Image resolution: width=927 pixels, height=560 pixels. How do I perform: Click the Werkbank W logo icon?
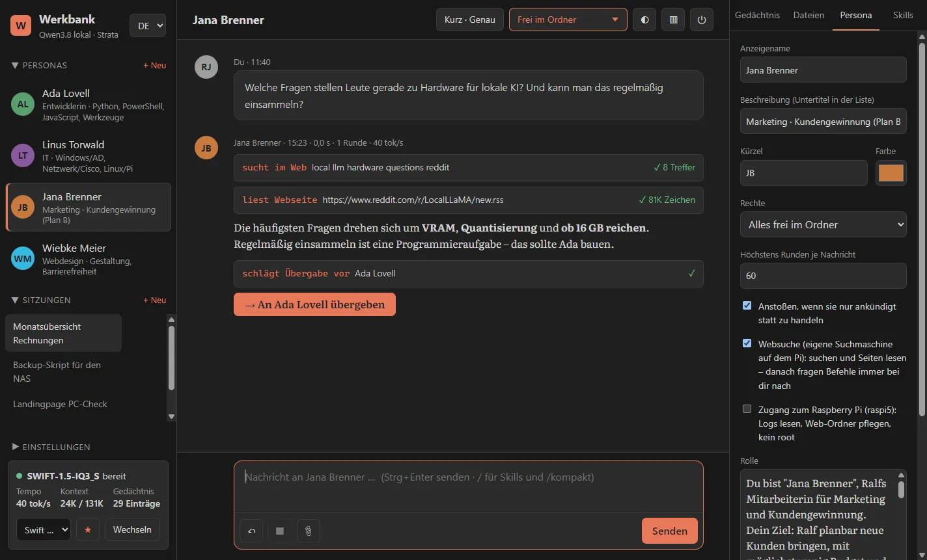tap(21, 26)
